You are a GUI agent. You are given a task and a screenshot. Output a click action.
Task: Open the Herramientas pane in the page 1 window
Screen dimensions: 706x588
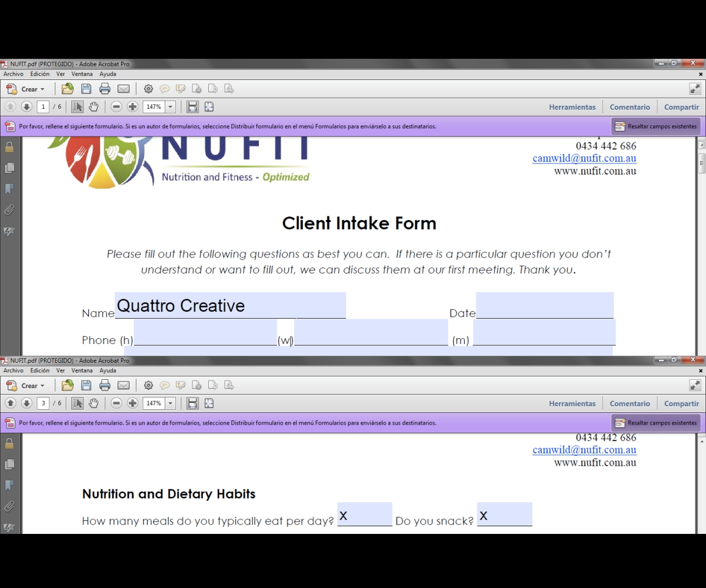(572, 107)
